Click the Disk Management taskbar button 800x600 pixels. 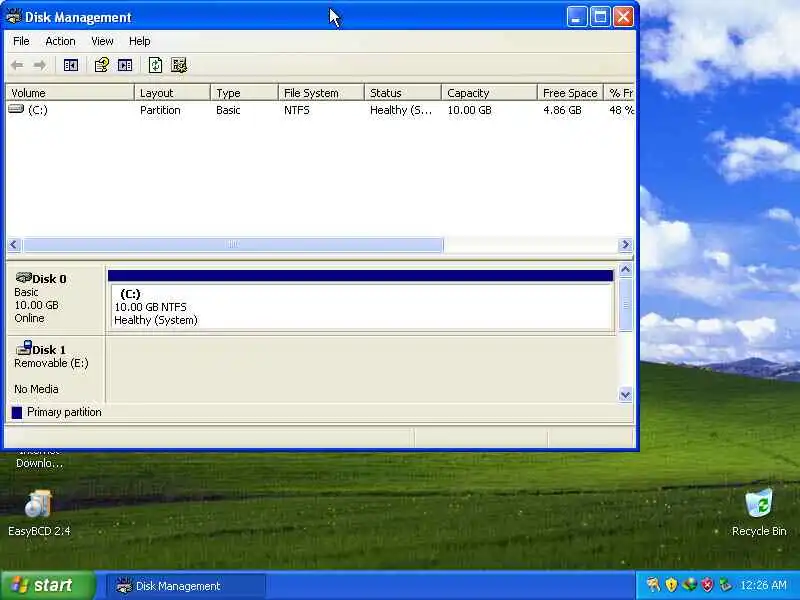186,586
